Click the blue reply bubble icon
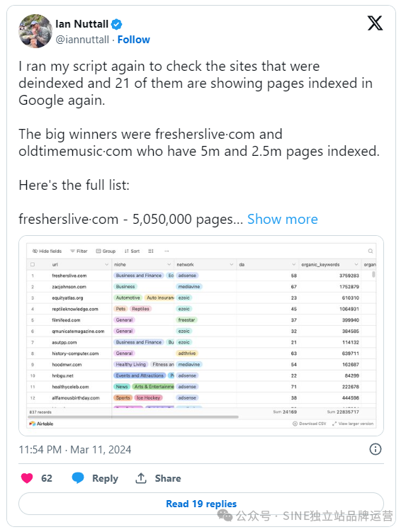406x532 pixels. (x=78, y=478)
